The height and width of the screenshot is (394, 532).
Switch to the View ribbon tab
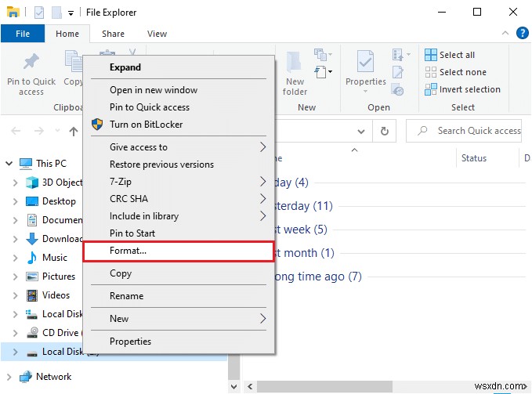[x=157, y=34]
